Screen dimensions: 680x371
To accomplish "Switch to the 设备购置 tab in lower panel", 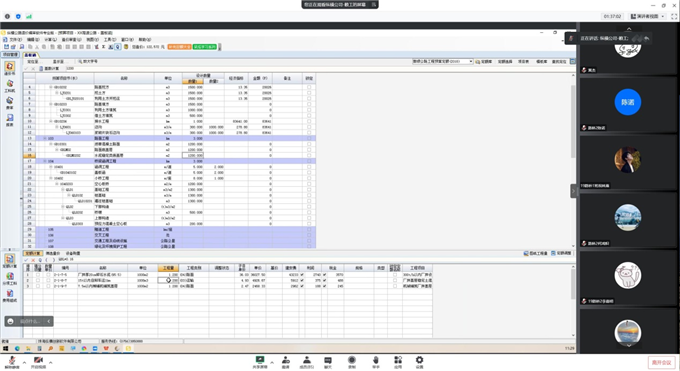I will 72,253.
